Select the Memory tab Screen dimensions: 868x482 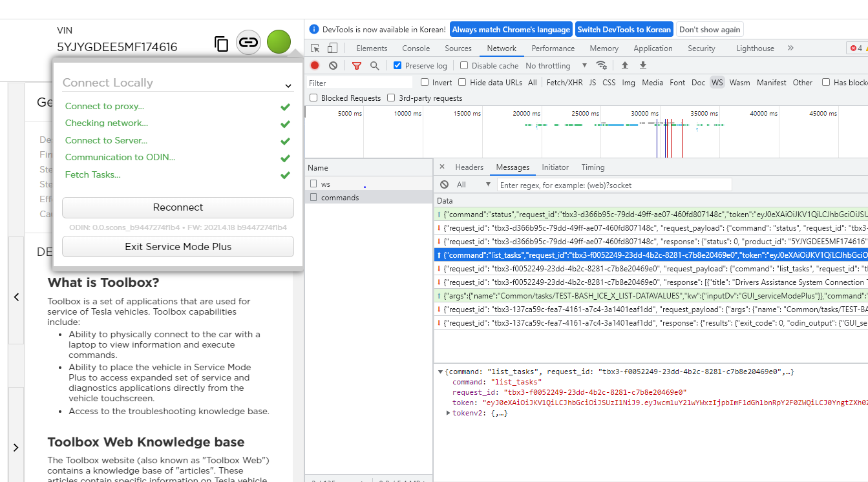click(x=604, y=48)
